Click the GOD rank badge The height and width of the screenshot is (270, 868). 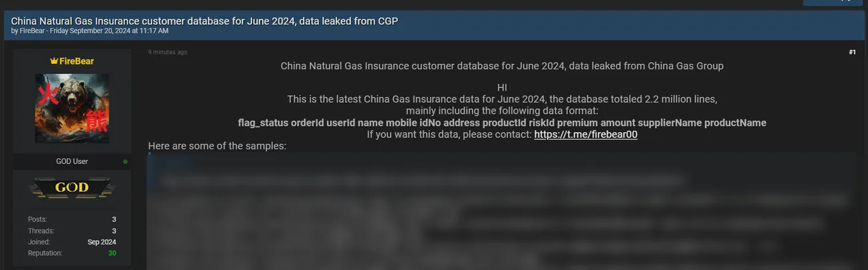tap(72, 188)
